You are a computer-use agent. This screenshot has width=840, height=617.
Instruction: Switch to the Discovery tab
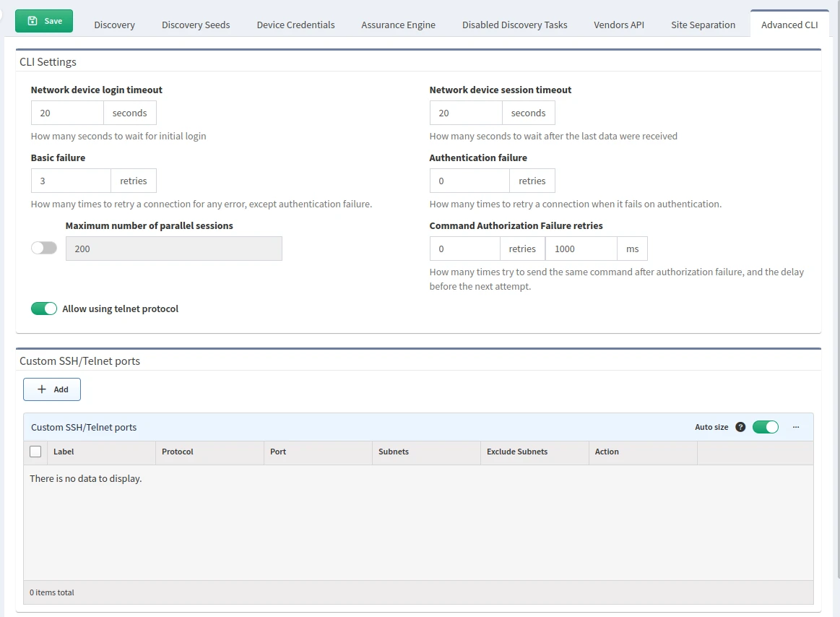tap(114, 25)
